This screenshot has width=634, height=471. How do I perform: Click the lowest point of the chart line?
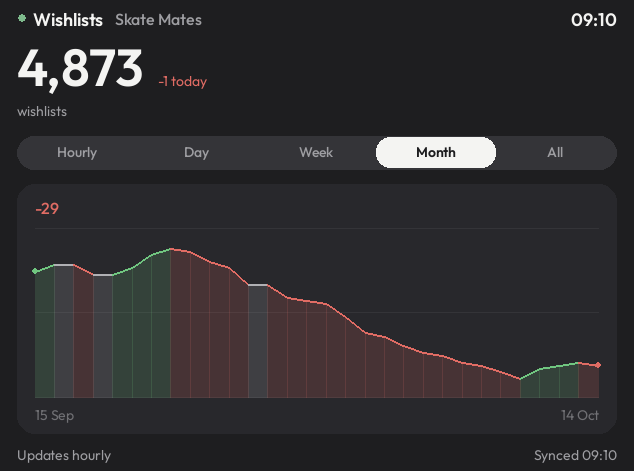coord(520,379)
